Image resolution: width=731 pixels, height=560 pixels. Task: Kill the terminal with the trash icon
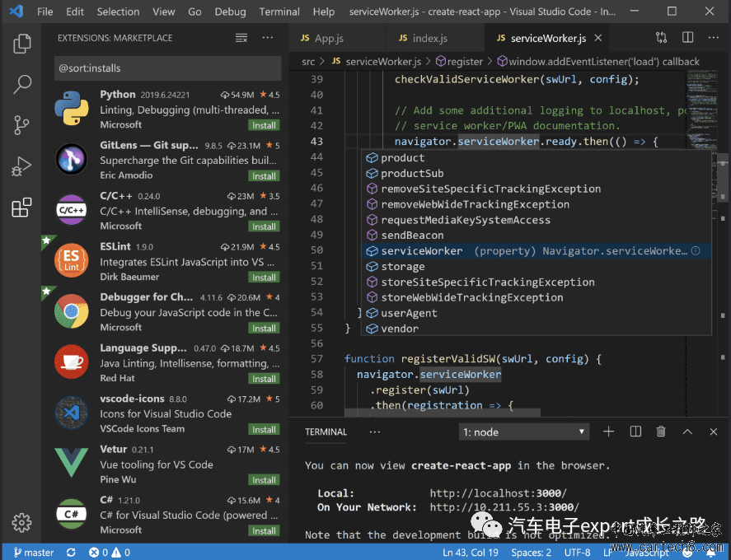661,432
